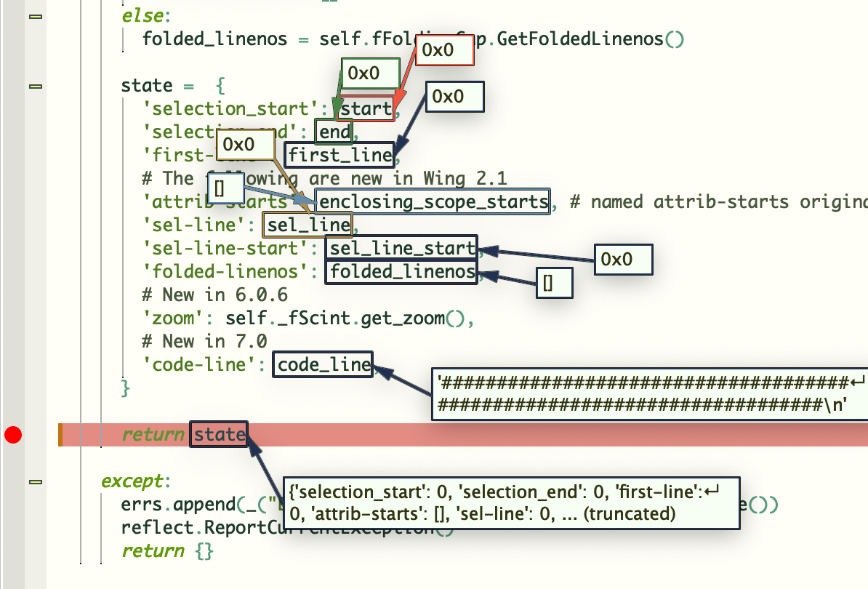Click the boxed sel_line_start variable

pyautogui.click(x=401, y=248)
